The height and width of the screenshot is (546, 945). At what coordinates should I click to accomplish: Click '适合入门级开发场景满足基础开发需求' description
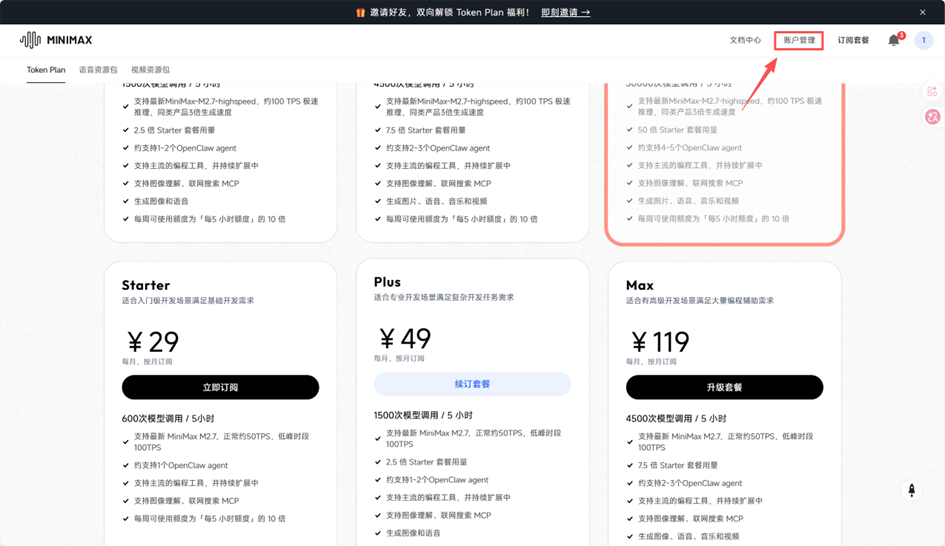(187, 301)
